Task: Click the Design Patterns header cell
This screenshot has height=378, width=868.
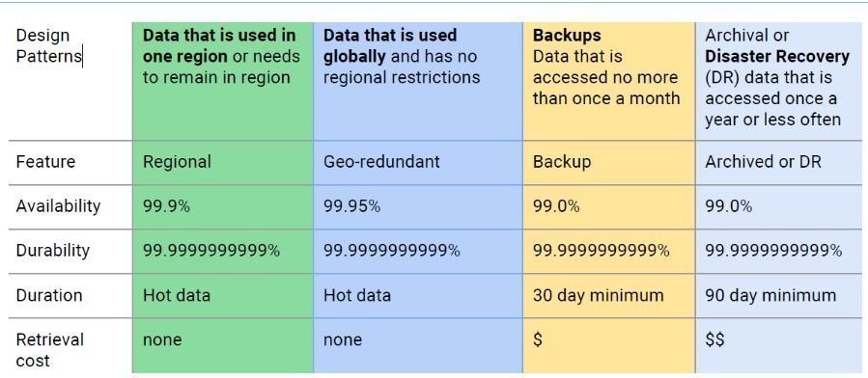Action: (70, 82)
